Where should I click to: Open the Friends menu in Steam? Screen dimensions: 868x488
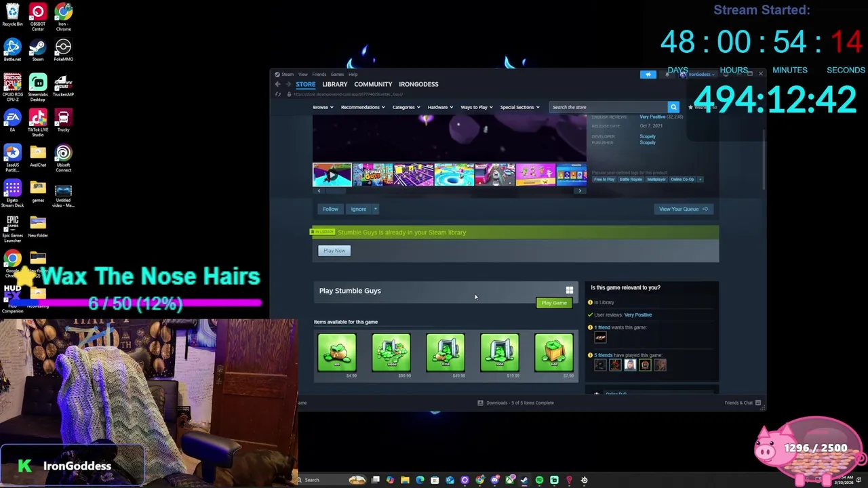click(319, 75)
